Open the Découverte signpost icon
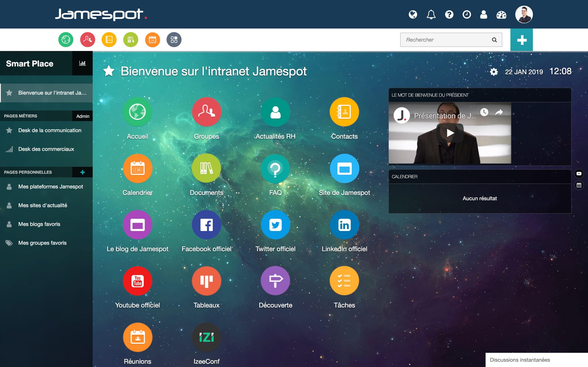 [x=275, y=281]
